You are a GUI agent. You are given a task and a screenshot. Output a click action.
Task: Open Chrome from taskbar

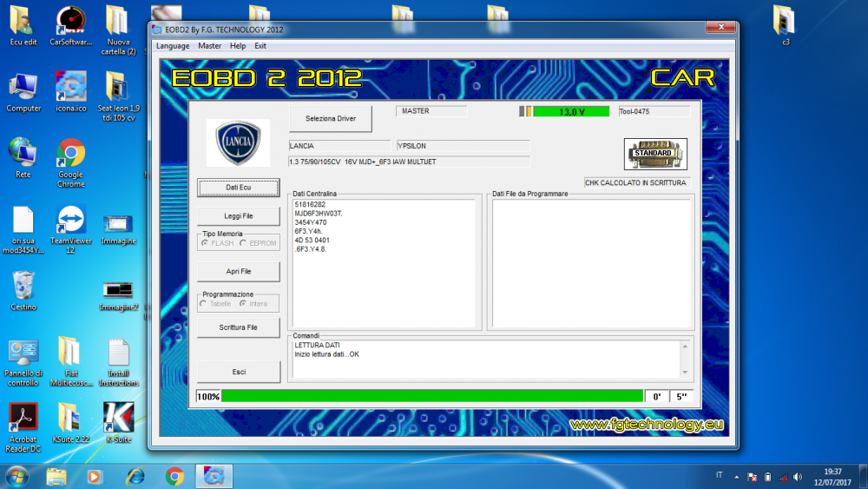point(174,476)
